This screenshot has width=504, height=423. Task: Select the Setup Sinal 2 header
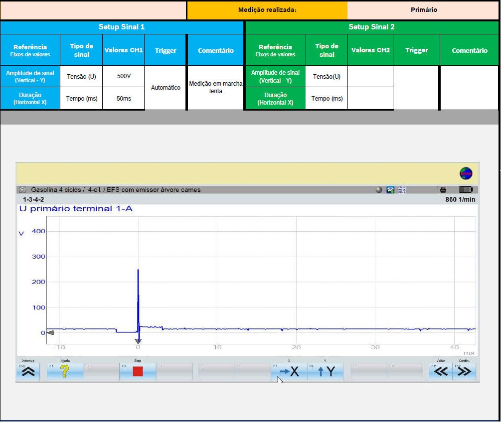[371, 27]
